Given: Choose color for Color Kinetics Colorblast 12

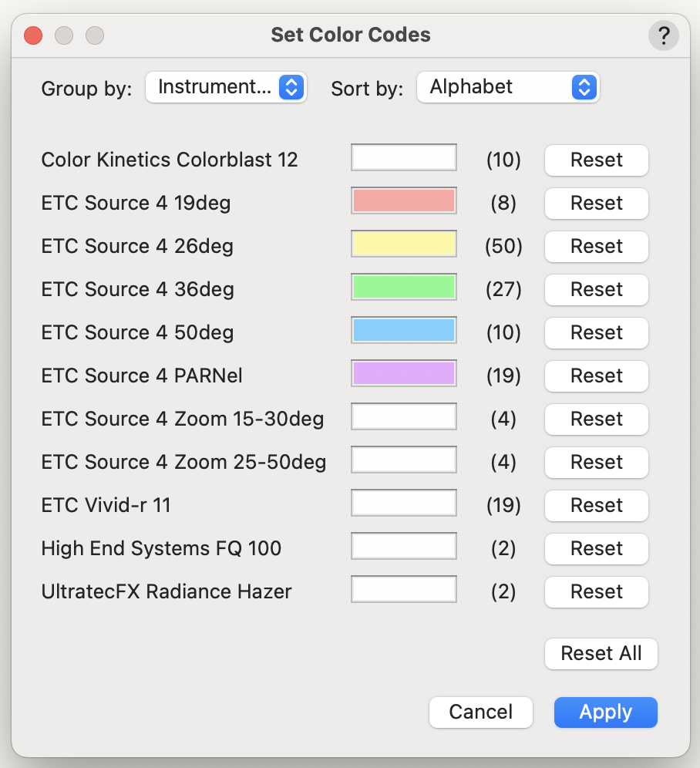Looking at the screenshot, I should pyautogui.click(x=404, y=158).
